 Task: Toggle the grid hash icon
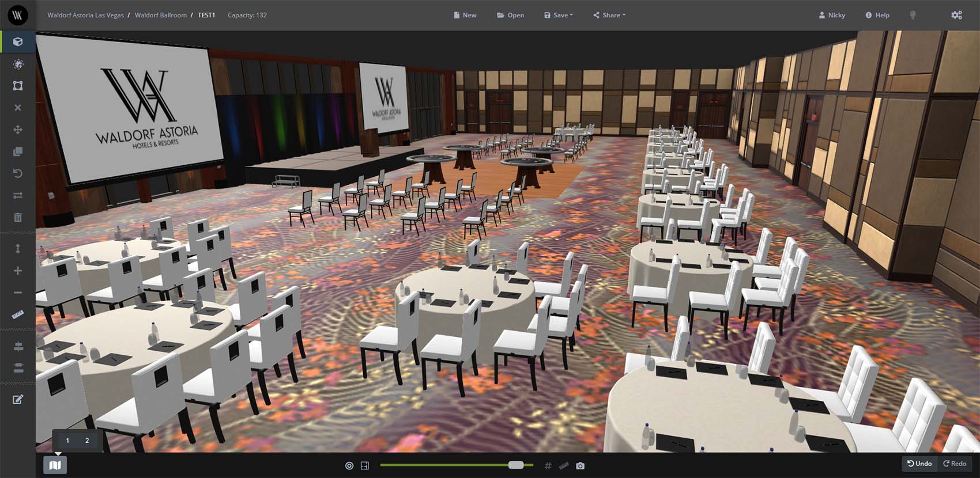pos(548,465)
